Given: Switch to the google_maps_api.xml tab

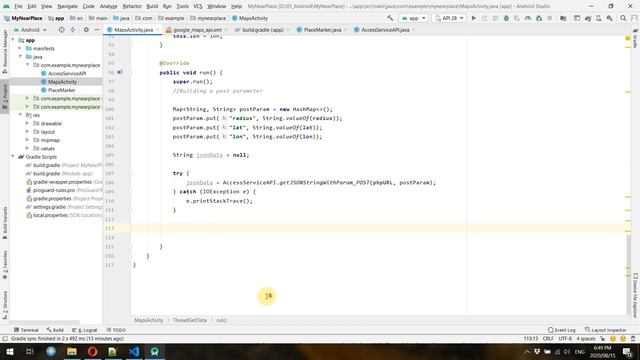Looking at the screenshot, I should tap(197, 30).
